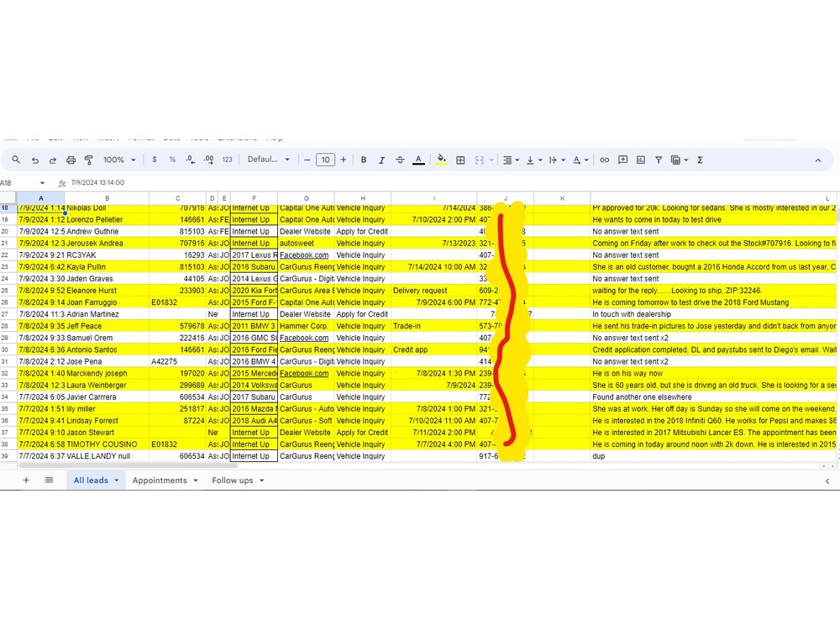Insert a link

tap(604, 160)
